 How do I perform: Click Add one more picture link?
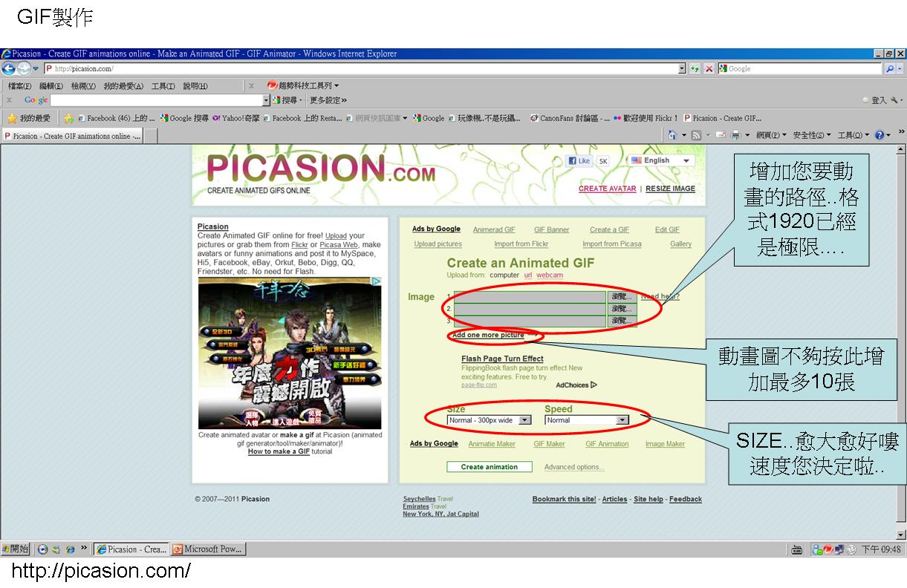[488, 336]
